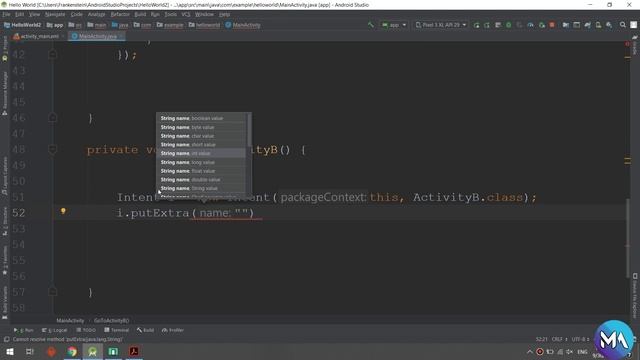Image resolution: width=640 pixels, height=360 pixels.
Task: Open the VCS menu
Action: pyautogui.click(x=186, y=14)
